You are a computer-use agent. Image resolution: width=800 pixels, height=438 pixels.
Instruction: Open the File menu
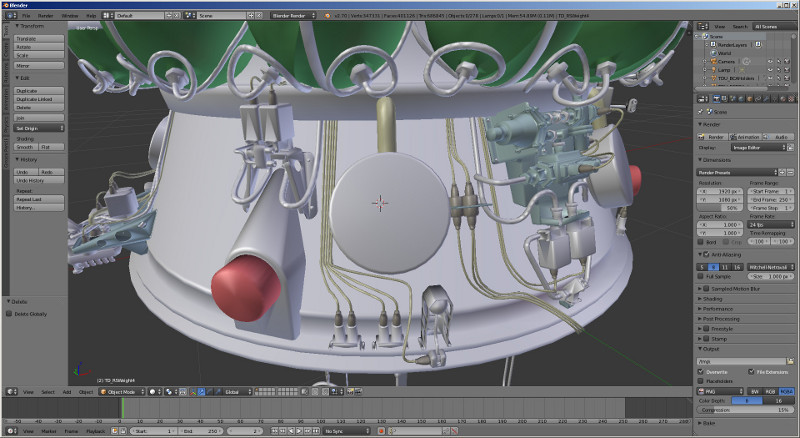(x=25, y=16)
